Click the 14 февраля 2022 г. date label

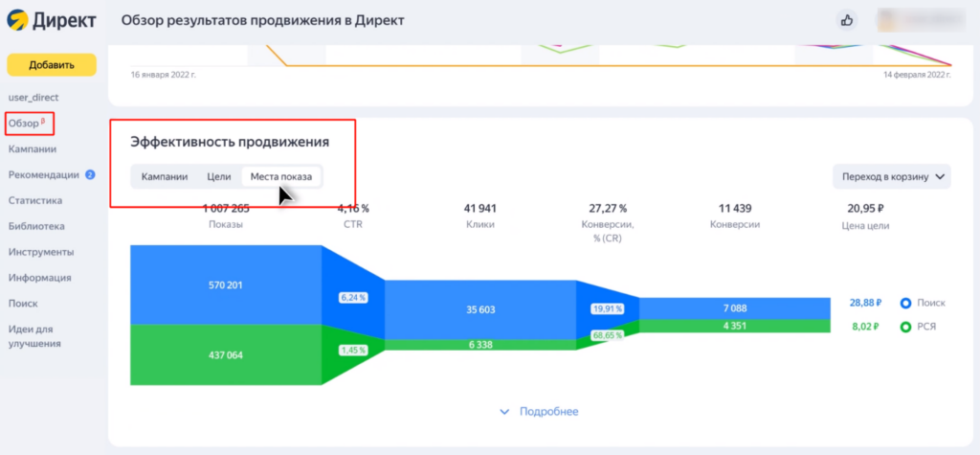[x=917, y=75]
